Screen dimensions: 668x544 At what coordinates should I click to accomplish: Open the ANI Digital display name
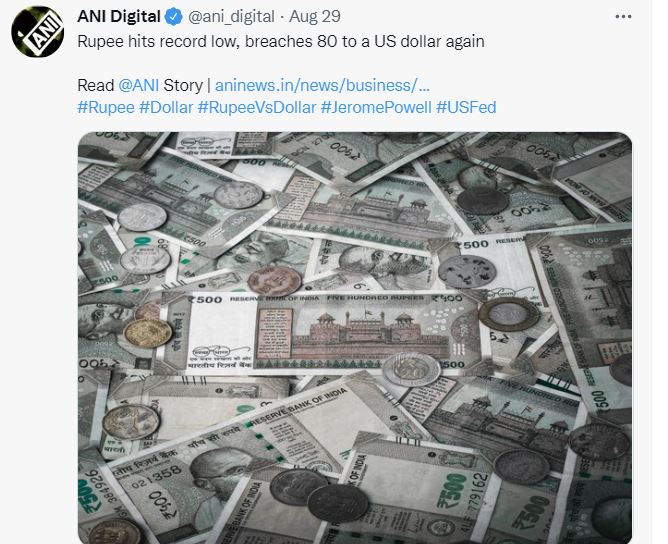pyautogui.click(x=119, y=17)
